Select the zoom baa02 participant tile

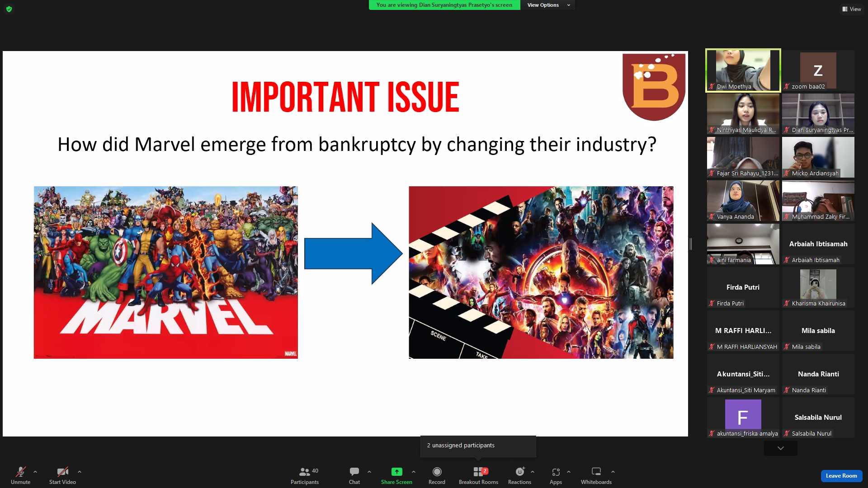pyautogui.click(x=818, y=70)
